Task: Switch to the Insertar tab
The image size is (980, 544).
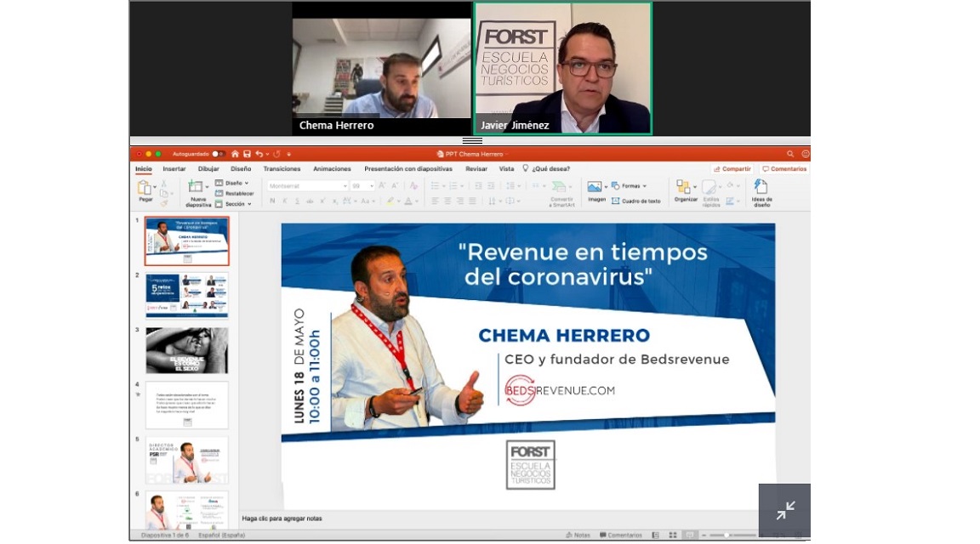Action: (x=174, y=168)
